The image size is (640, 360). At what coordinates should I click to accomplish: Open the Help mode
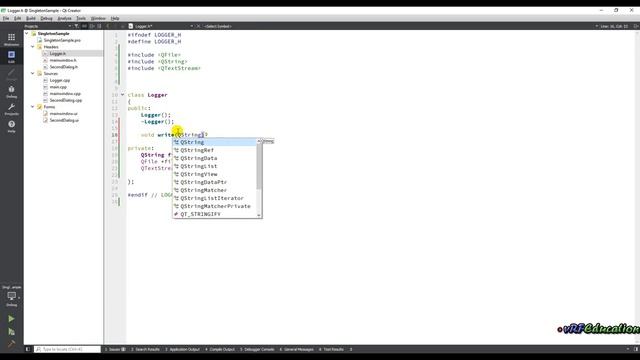pos(11,127)
